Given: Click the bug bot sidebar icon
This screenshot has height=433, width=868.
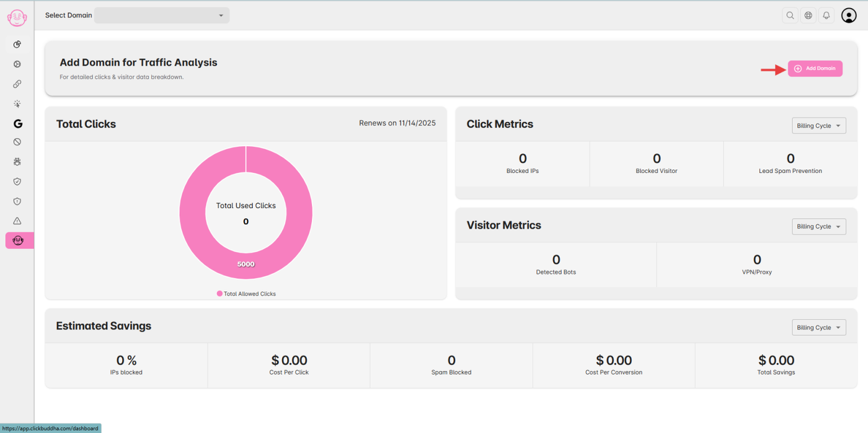Looking at the screenshot, I should [17, 162].
